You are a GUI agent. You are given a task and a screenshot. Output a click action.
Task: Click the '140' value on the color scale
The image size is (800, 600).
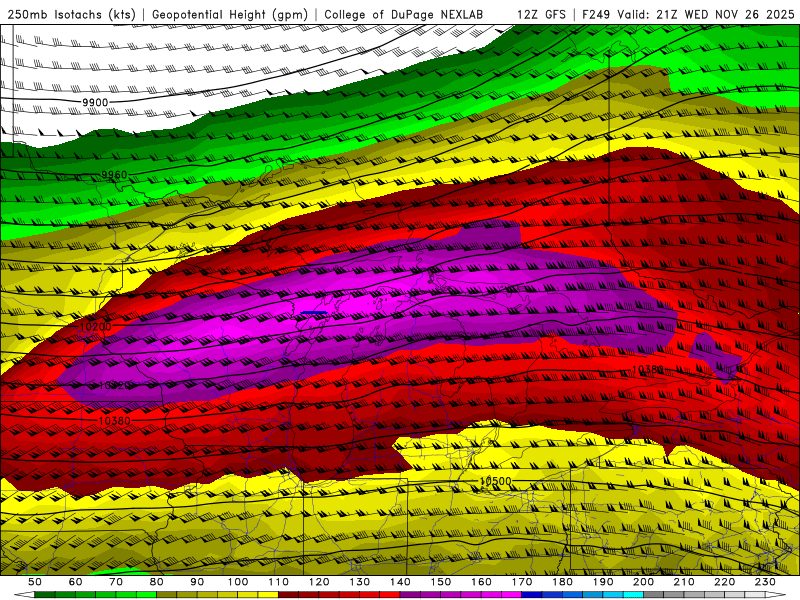tap(400, 582)
